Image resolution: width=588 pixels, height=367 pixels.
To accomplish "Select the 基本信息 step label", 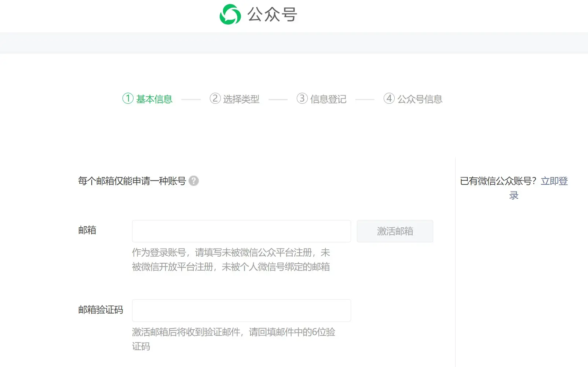I will (154, 99).
